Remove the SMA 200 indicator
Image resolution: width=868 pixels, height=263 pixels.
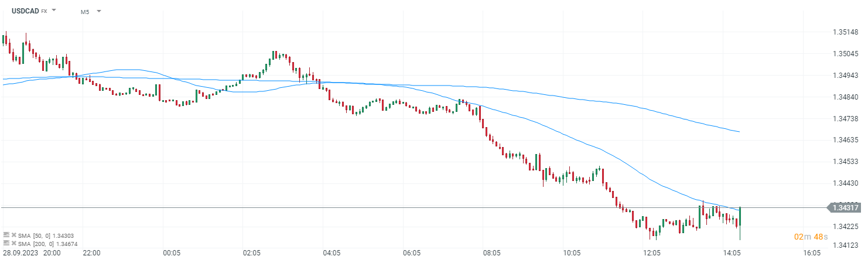(x=13, y=242)
